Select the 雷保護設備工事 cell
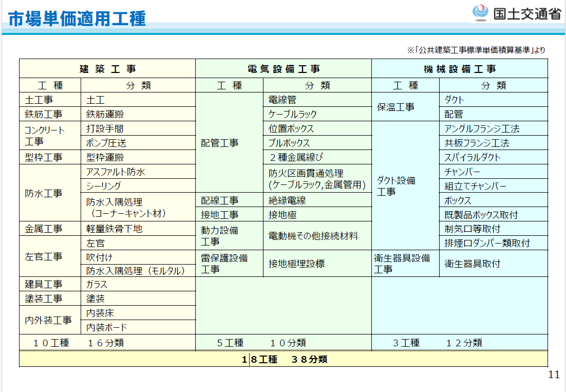This screenshot has width=566, height=392. 229,264
